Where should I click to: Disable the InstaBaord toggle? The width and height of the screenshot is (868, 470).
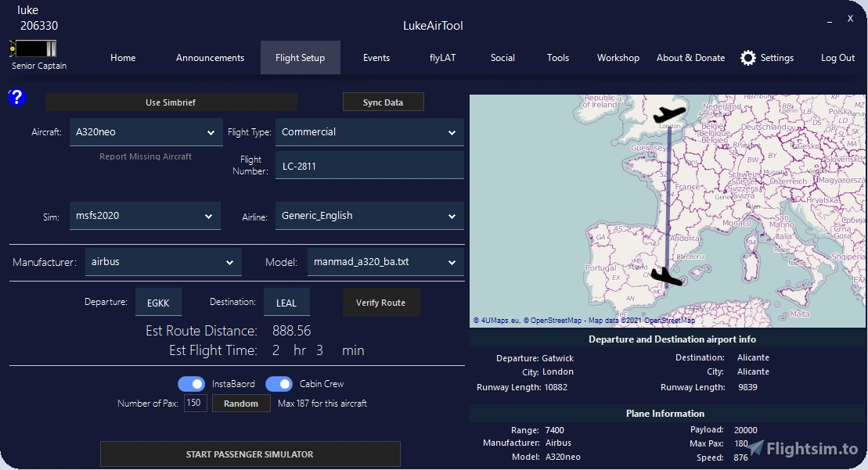coord(191,383)
